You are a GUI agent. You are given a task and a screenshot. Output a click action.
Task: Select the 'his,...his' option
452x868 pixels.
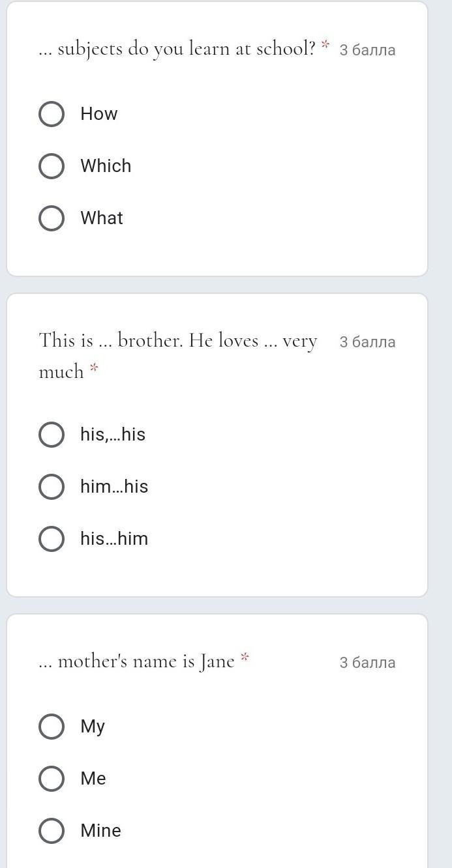(52, 435)
